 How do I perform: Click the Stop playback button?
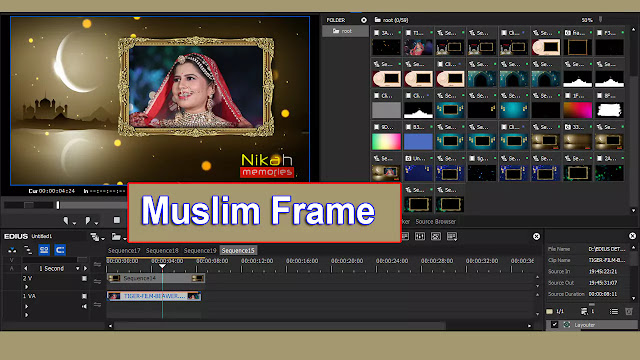(x=117, y=220)
